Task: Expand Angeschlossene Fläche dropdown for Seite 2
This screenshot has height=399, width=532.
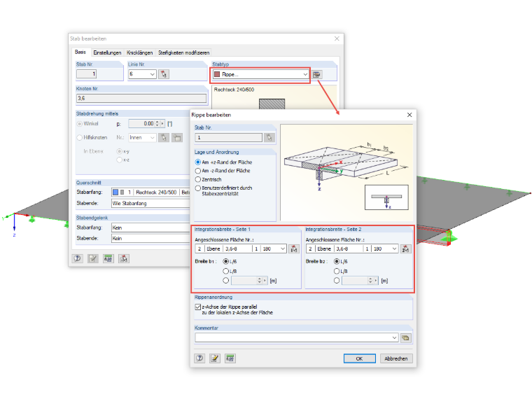Action: [x=394, y=248]
